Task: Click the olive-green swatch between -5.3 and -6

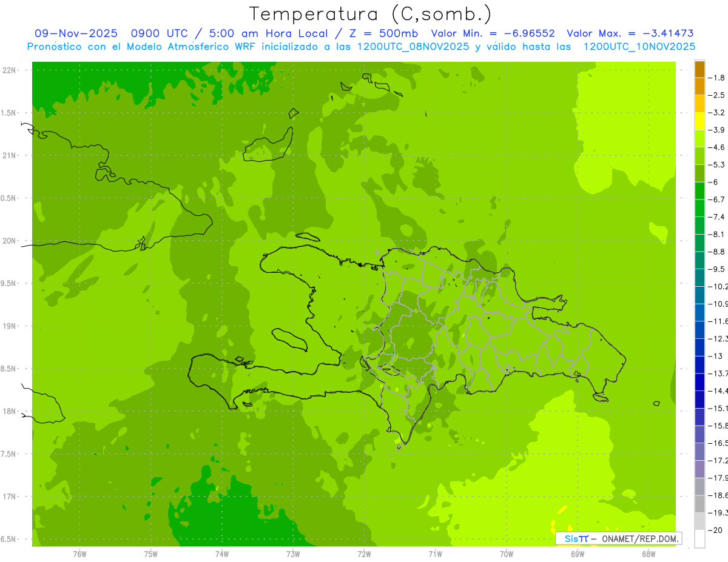Action: 699,173
